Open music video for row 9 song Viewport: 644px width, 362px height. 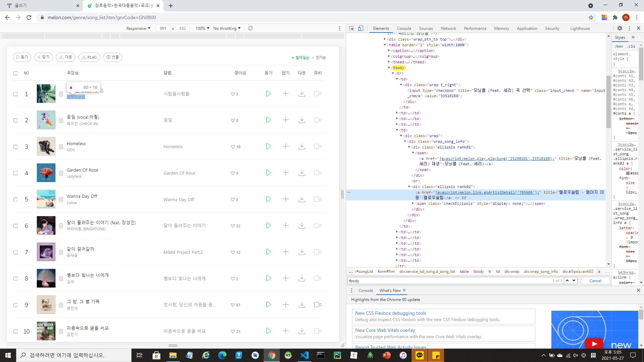317,305
